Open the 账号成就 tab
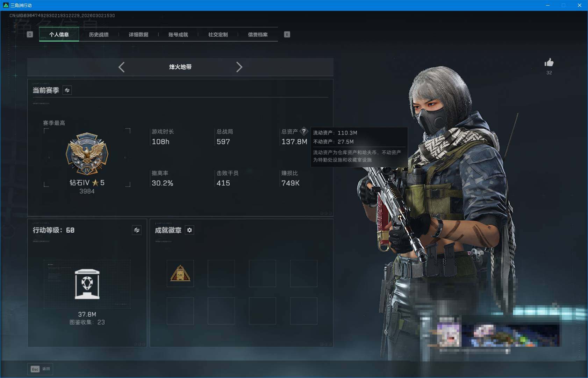The image size is (588, 378). pyautogui.click(x=178, y=34)
